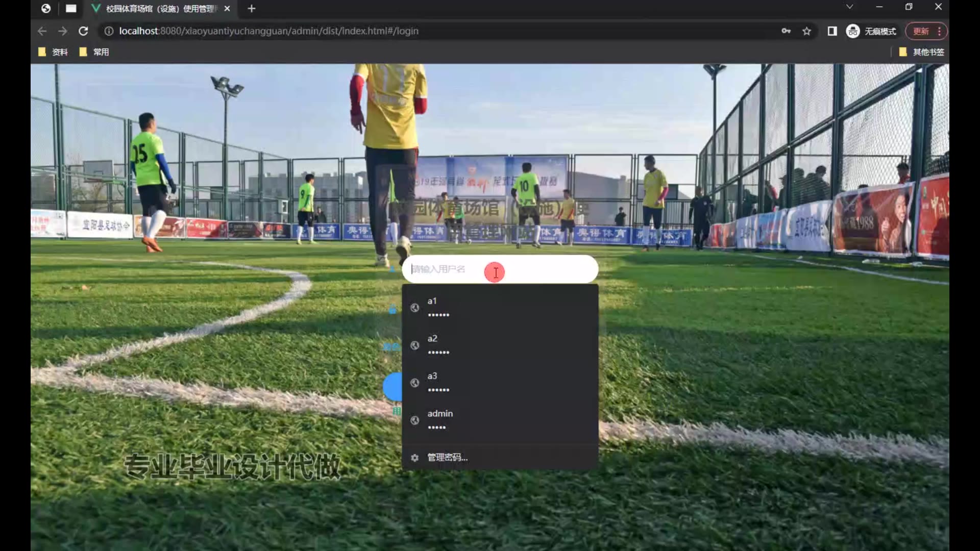Screen dimensions: 980x551
Task: Toggle the browser side panel icon
Action: [x=832, y=31]
